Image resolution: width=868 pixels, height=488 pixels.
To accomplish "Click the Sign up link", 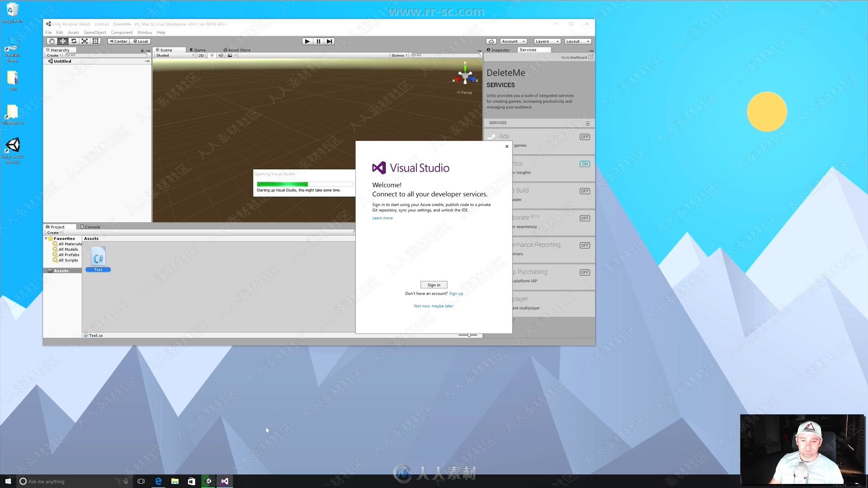I will pyautogui.click(x=456, y=294).
